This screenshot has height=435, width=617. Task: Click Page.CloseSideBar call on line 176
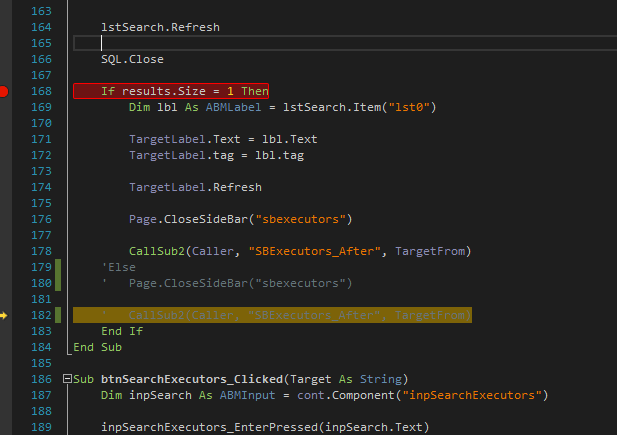(240, 219)
